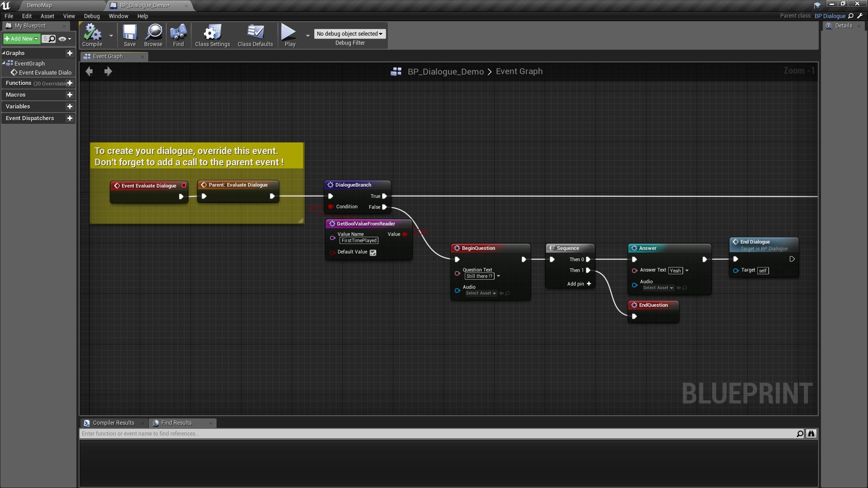Image resolution: width=868 pixels, height=488 pixels.
Task: Switch to the Compiler Results tab
Action: [113, 423]
